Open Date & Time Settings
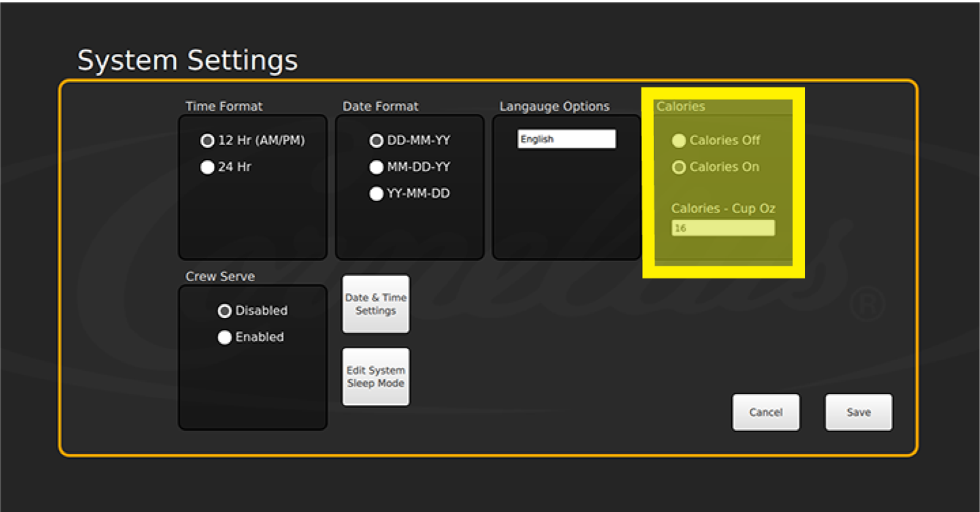 pos(375,304)
